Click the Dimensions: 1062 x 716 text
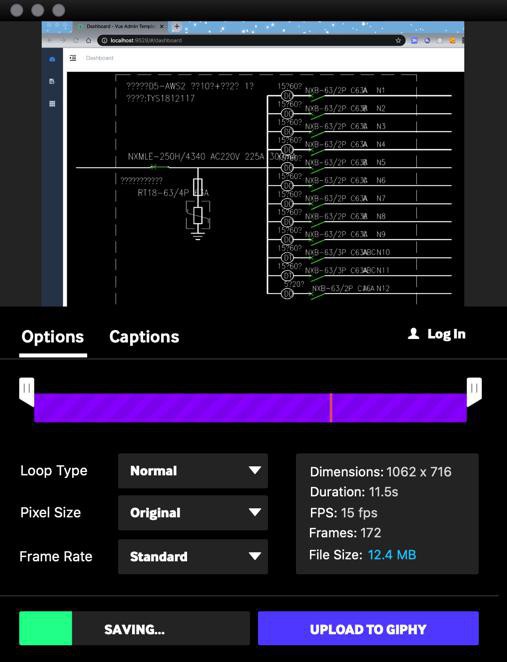The height and width of the screenshot is (662, 507). click(x=380, y=472)
